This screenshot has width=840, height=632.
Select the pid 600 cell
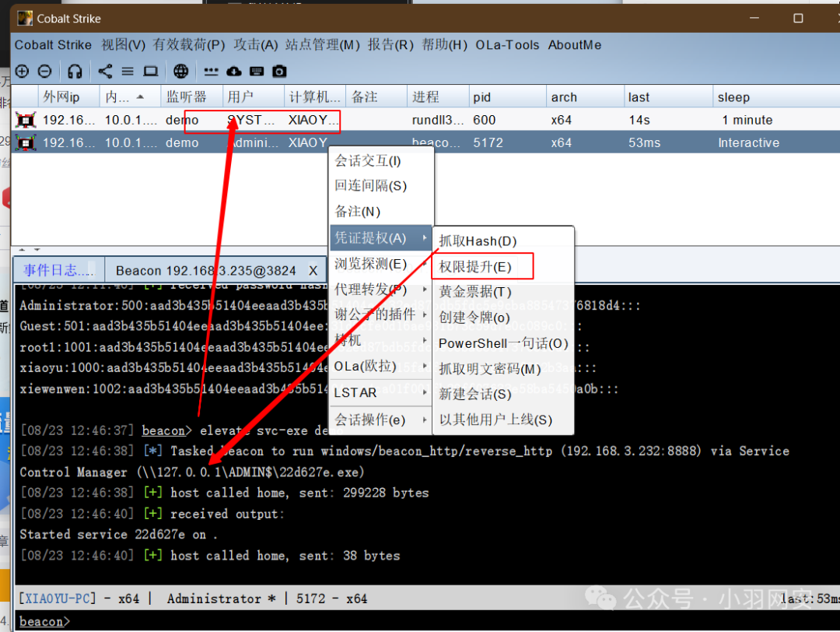[485, 120]
